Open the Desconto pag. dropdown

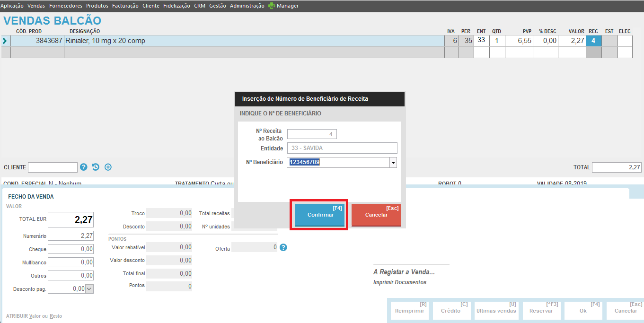pyautogui.click(x=89, y=288)
